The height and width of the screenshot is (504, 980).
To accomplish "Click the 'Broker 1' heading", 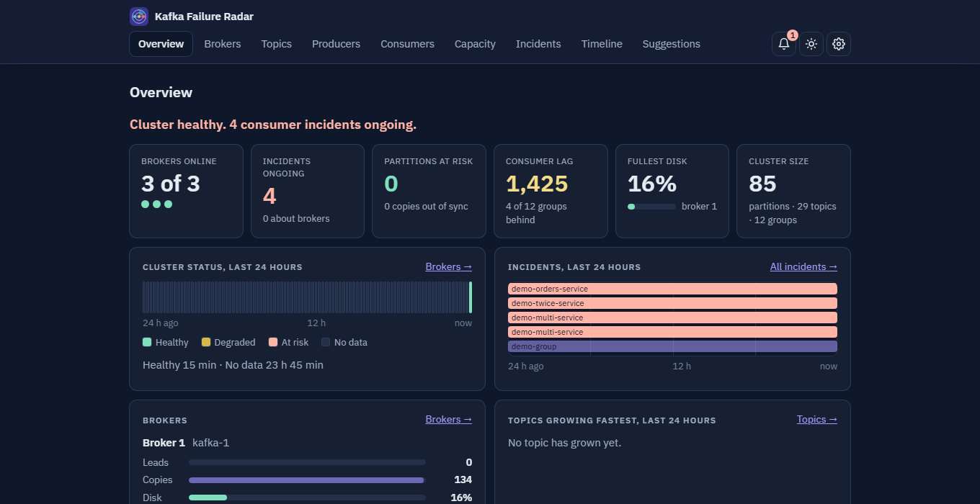I will tap(164, 443).
